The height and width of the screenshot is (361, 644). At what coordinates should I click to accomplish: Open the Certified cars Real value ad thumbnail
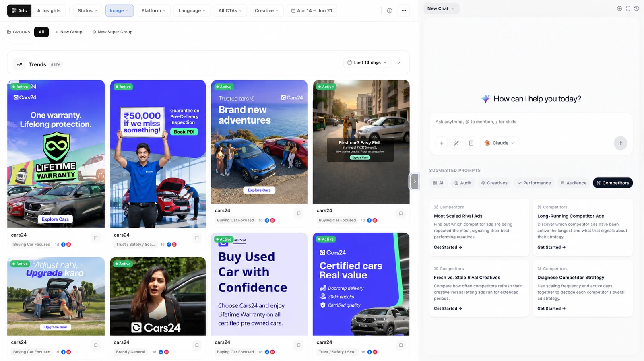(361, 284)
